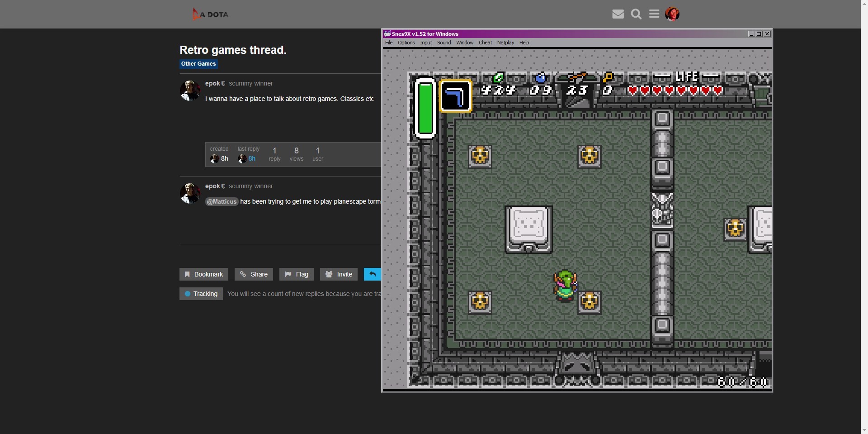Screen dimensions: 868x434
Task: Open the user profile avatar in header
Action: (672, 14)
